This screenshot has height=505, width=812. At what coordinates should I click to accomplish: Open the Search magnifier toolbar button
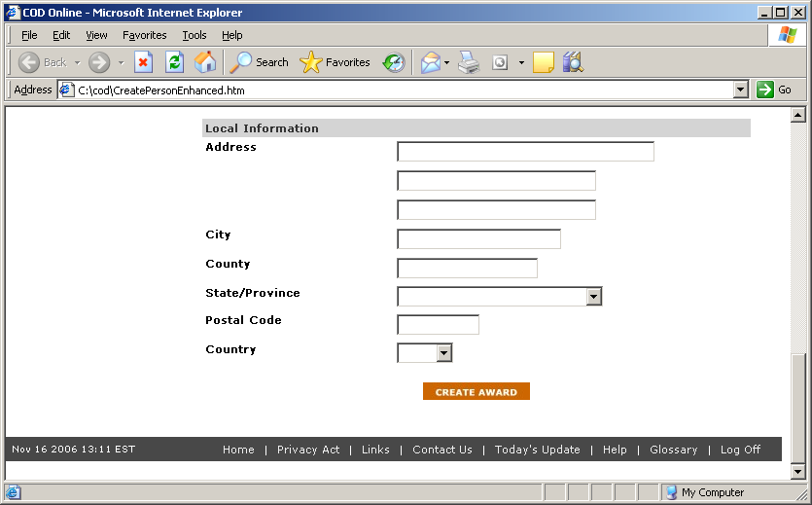point(259,62)
